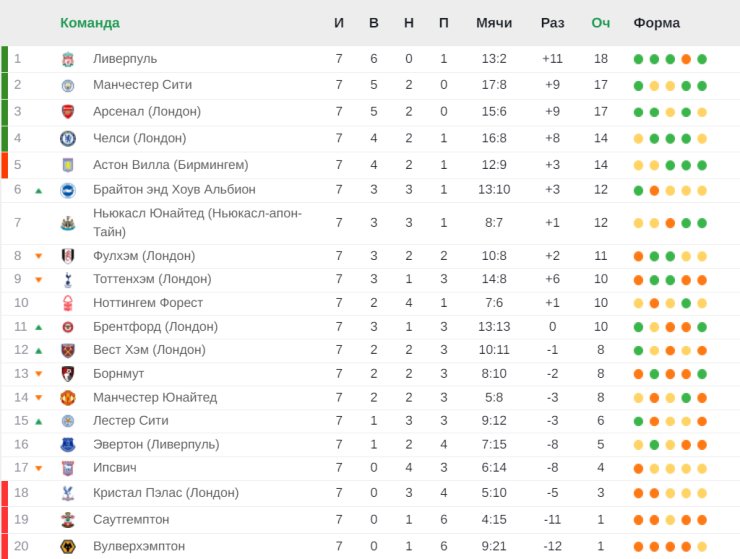This screenshot has height=559, width=740.
Task: Open the Брайтон энд Хоув Альбион link
Action: click(174, 189)
